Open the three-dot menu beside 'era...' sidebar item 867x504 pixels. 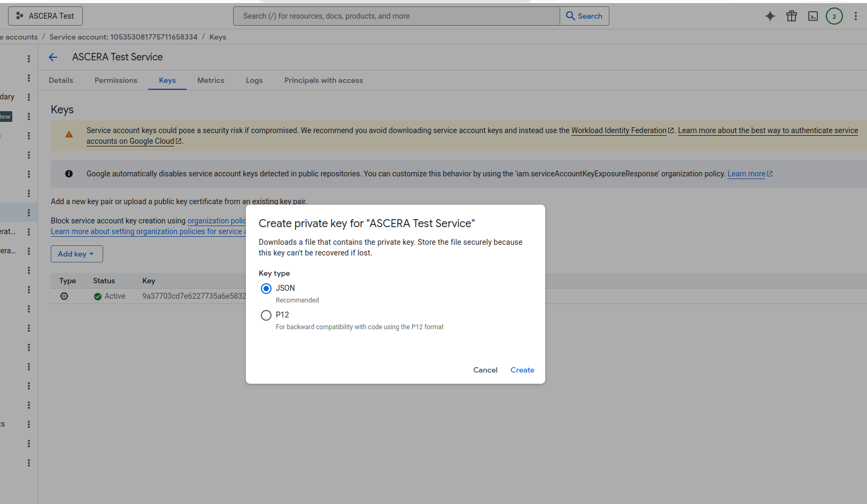(x=29, y=251)
